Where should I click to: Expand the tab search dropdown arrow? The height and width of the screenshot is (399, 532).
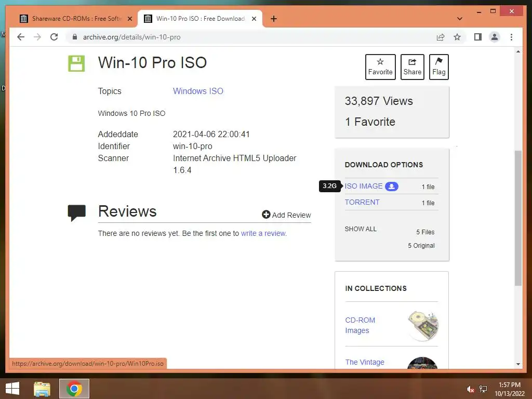coord(460,19)
